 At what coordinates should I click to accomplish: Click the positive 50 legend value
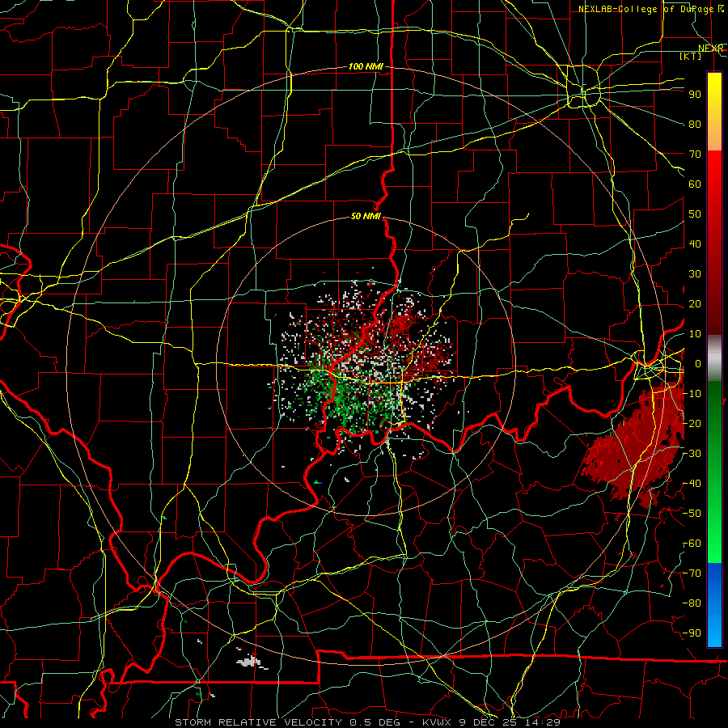(695, 214)
